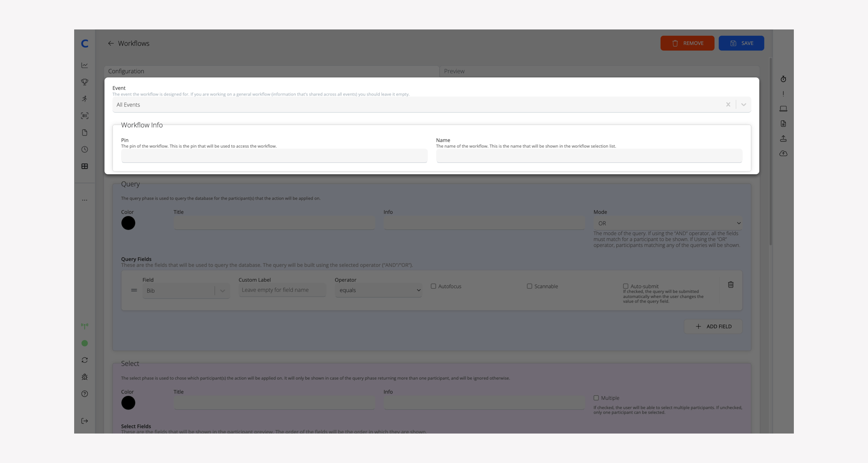Open the Select color picker swatch

point(128,403)
